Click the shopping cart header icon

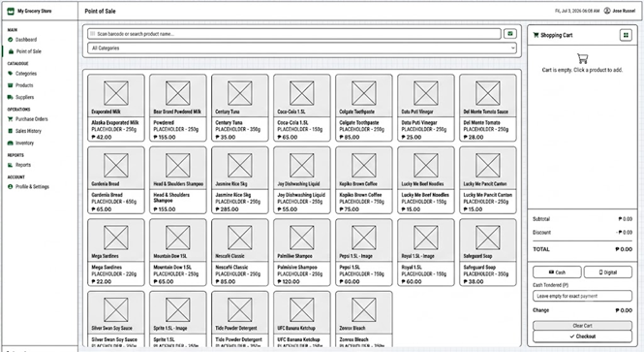click(x=536, y=35)
